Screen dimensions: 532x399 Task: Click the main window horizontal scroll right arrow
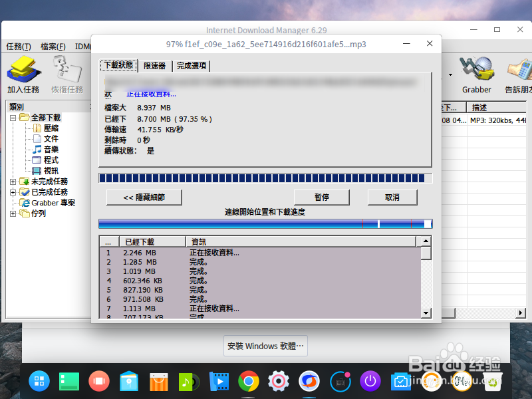tap(520, 313)
